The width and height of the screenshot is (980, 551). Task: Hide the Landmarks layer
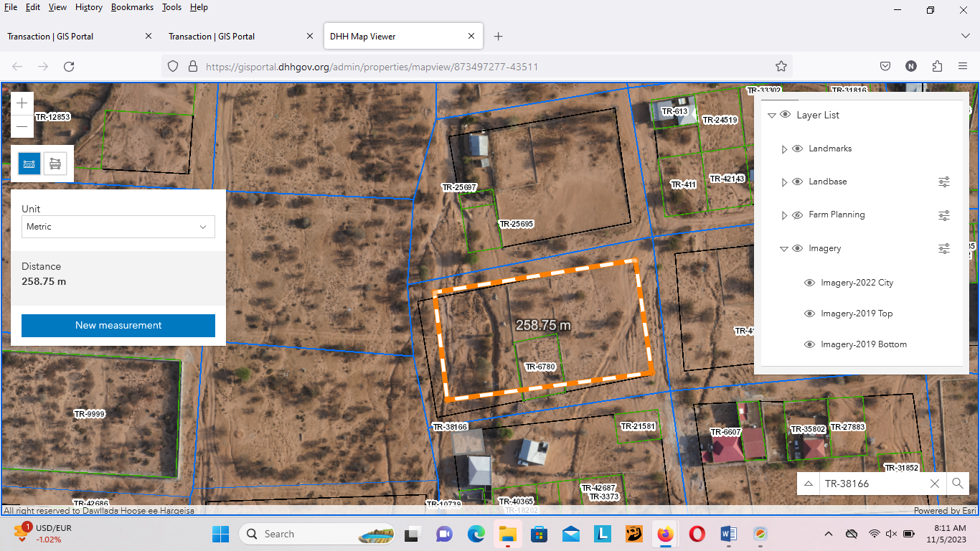tap(797, 149)
